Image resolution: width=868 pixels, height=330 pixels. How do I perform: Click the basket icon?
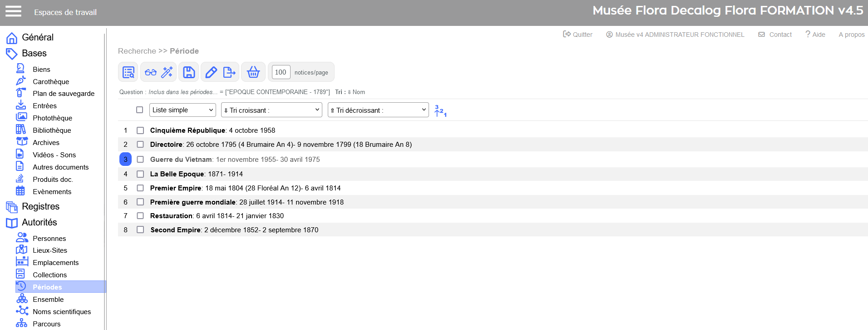tap(253, 72)
